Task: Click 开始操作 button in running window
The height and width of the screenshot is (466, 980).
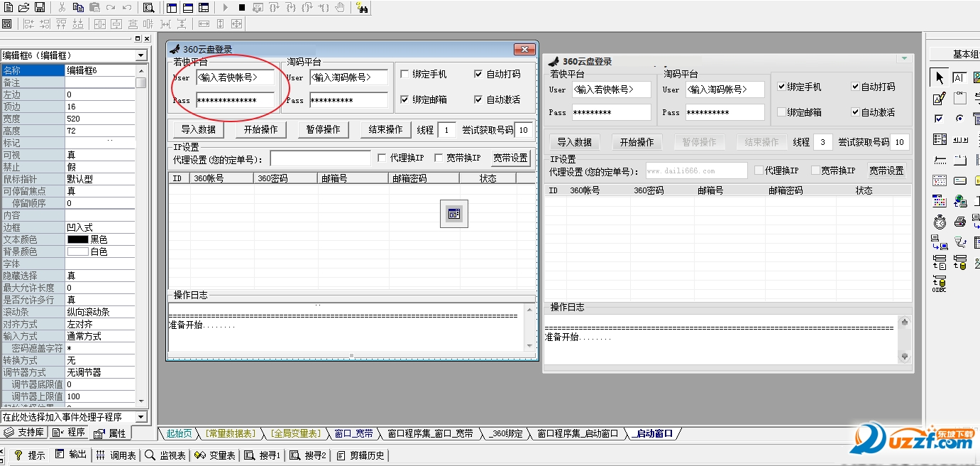Action: pyautogui.click(x=637, y=142)
